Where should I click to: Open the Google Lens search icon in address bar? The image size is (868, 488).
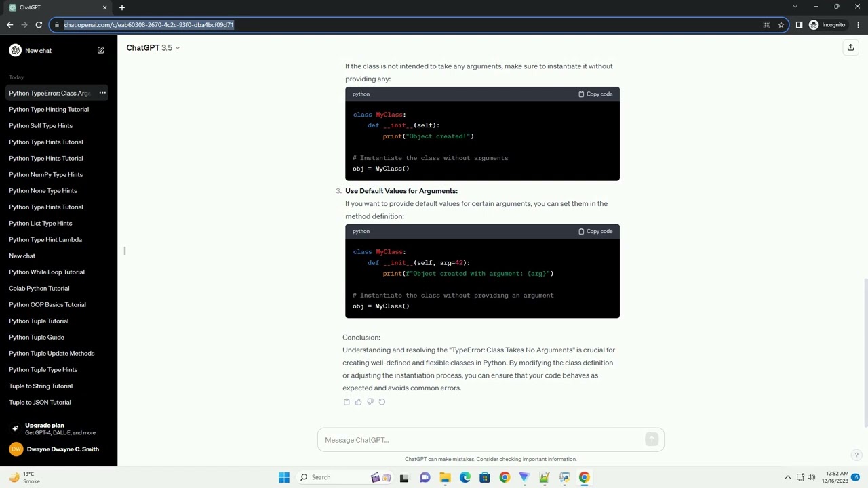tap(766, 25)
